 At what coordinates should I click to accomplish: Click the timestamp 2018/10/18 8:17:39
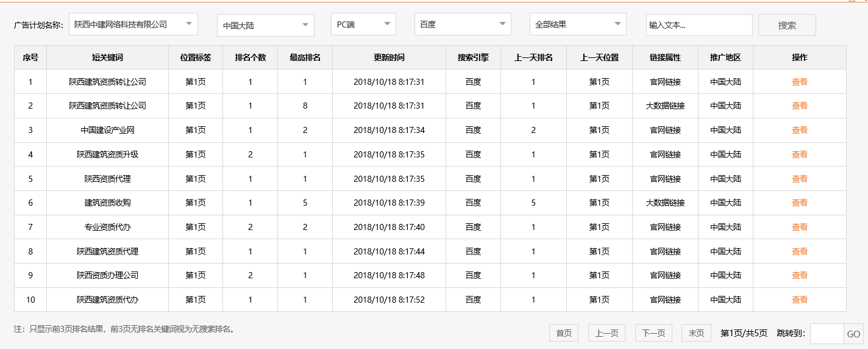tap(389, 203)
